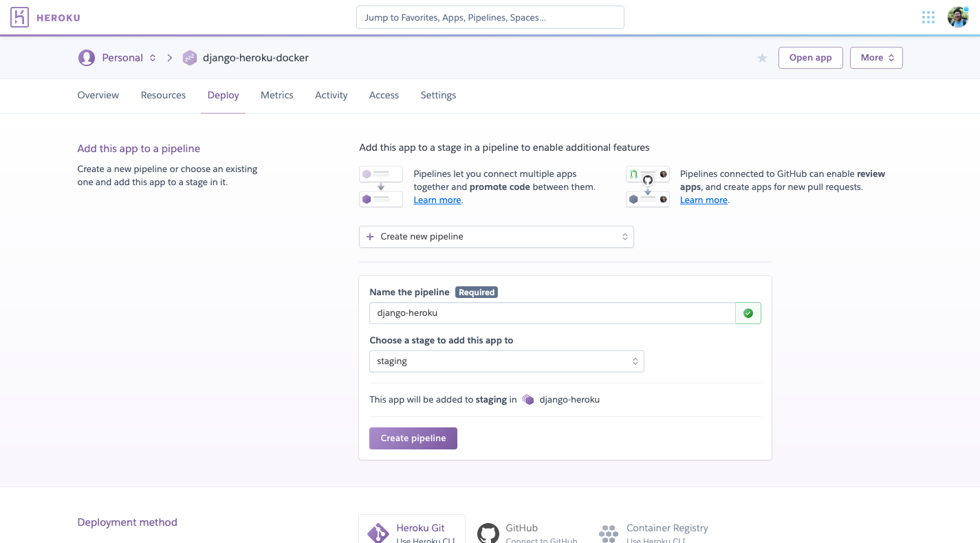
Task: Open the user avatar account menu
Action: (957, 18)
